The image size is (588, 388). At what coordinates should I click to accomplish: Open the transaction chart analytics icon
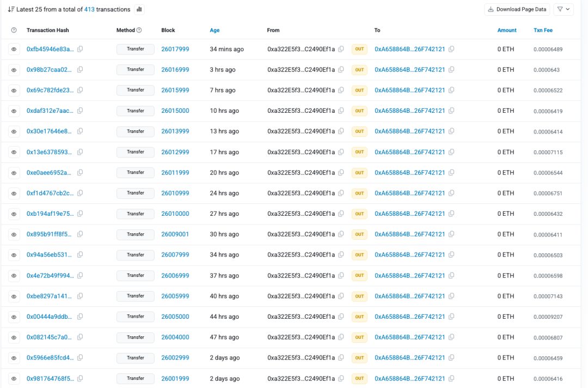pyautogui.click(x=139, y=9)
